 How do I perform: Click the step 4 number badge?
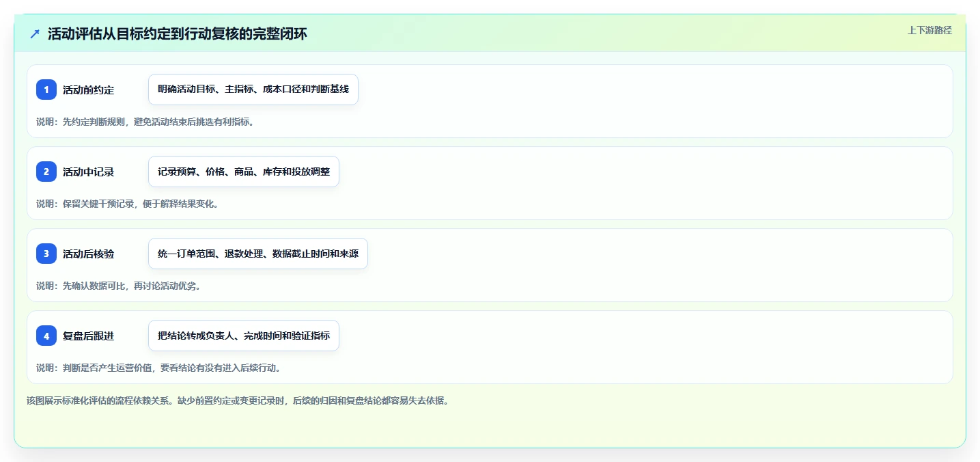point(46,336)
